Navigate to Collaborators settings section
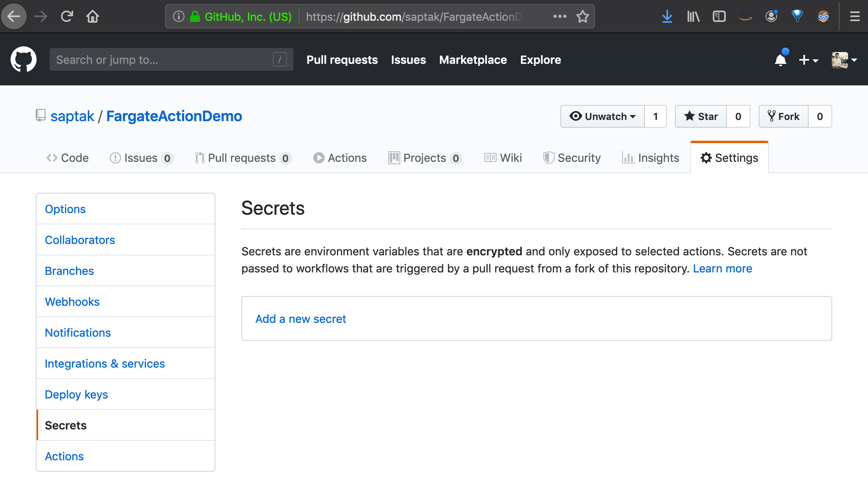Viewport: 868px width, 479px height. pyautogui.click(x=81, y=239)
